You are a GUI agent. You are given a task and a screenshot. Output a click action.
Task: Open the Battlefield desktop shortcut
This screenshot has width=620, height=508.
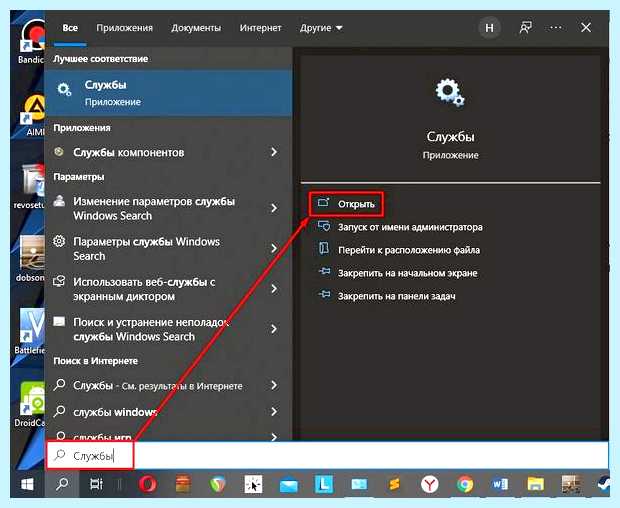(x=30, y=330)
